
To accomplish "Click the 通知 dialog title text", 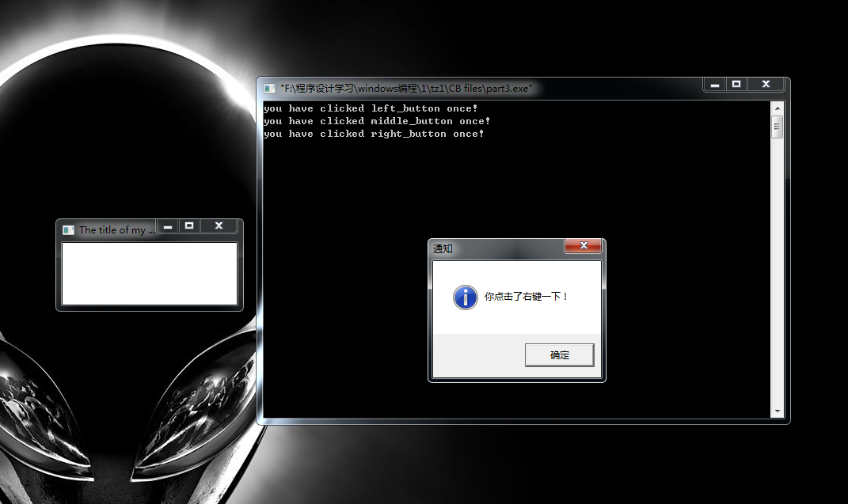I will [443, 248].
